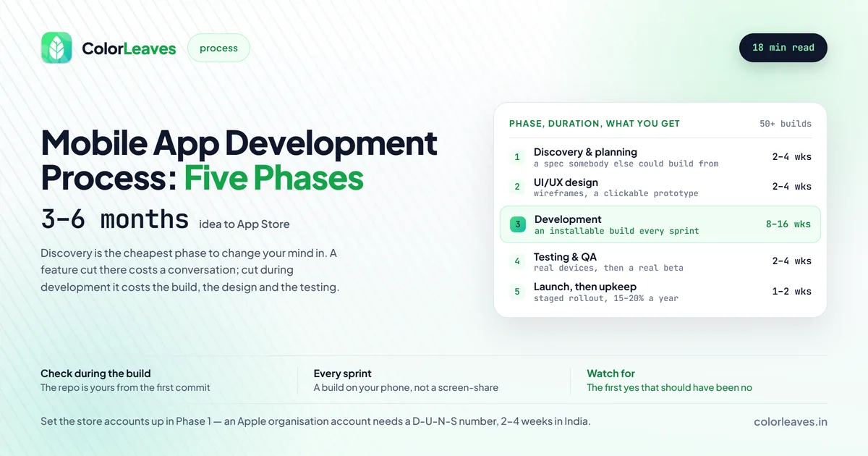Click the green Watch for heading

click(x=610, y=373)
